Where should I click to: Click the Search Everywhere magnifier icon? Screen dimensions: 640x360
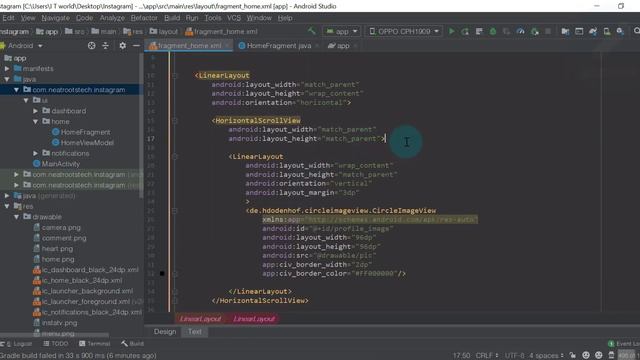coord(636,31)
